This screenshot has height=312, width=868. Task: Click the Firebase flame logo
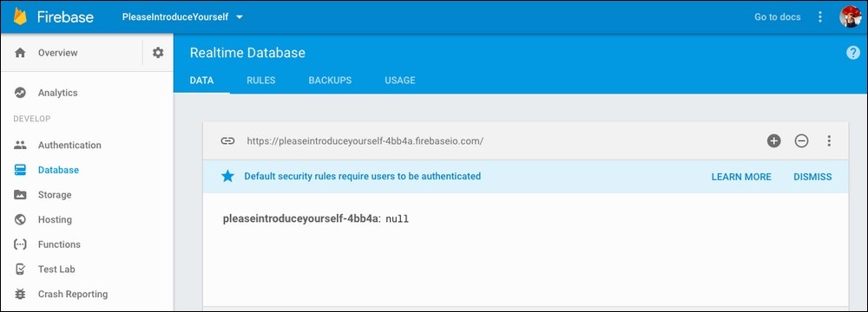[x=21, y=16]
